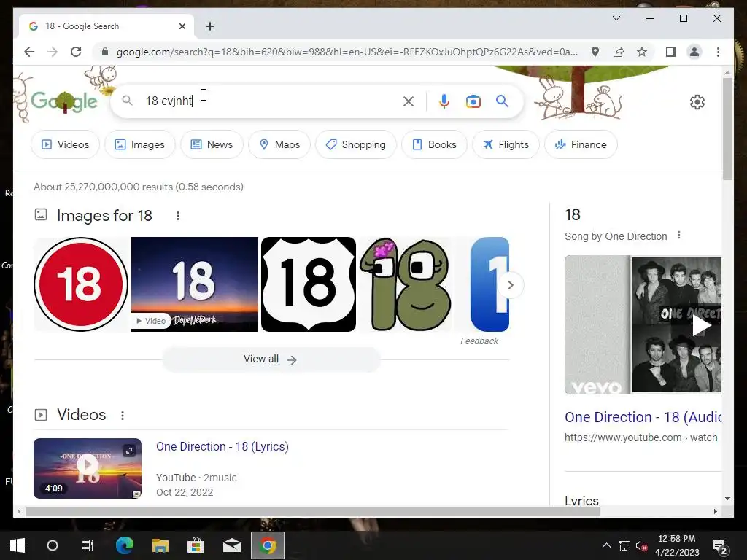
Task: Click the scroll-right arrow on horizontal scrollbar
Action: tap(715, 511)
